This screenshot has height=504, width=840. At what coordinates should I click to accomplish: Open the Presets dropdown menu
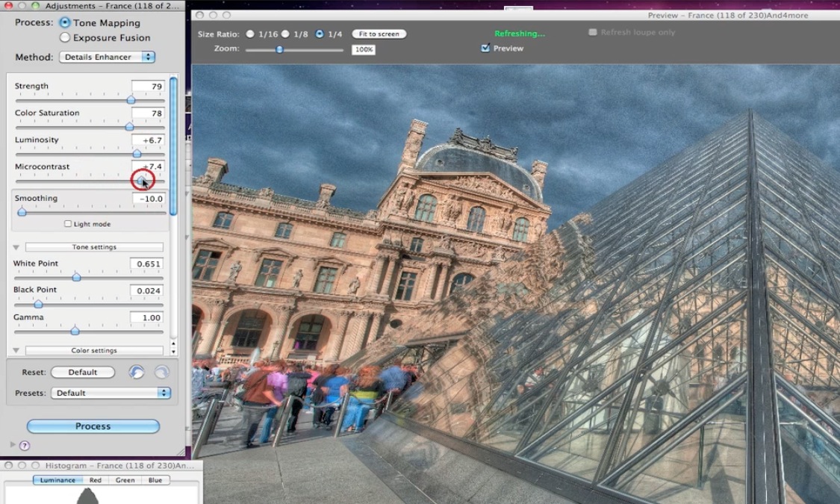(x=111, y=393)
